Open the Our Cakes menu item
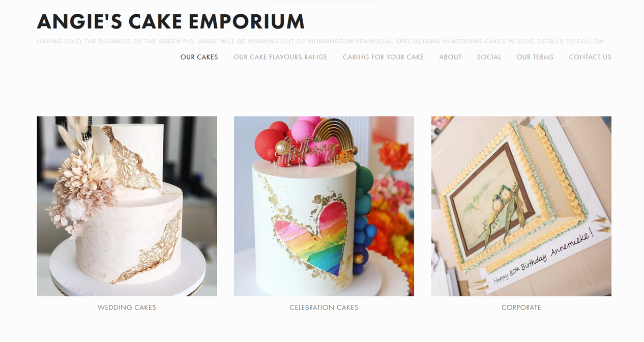644x342 pixels. point(199,57)
